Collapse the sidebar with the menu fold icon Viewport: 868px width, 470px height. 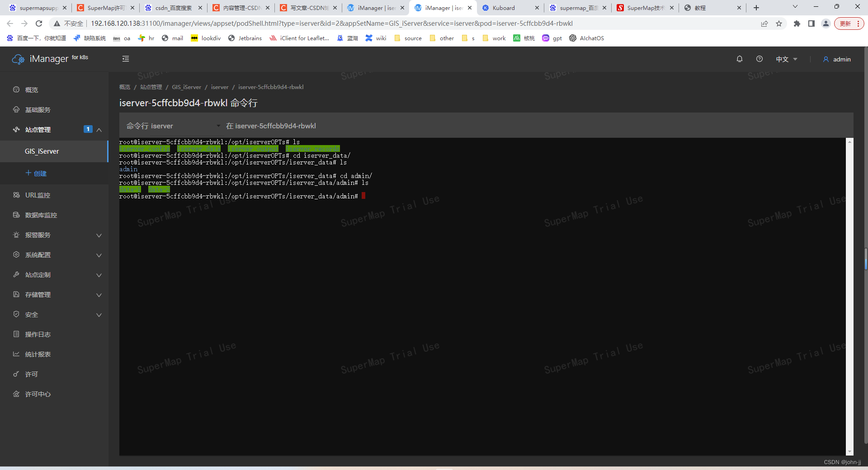tap(126, 59)
